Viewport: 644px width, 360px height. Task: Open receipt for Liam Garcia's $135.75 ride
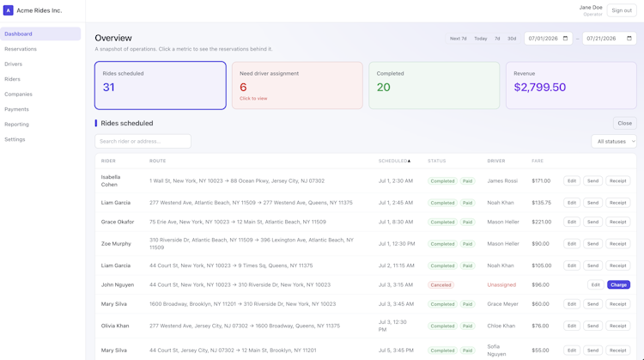coord(617,203)
